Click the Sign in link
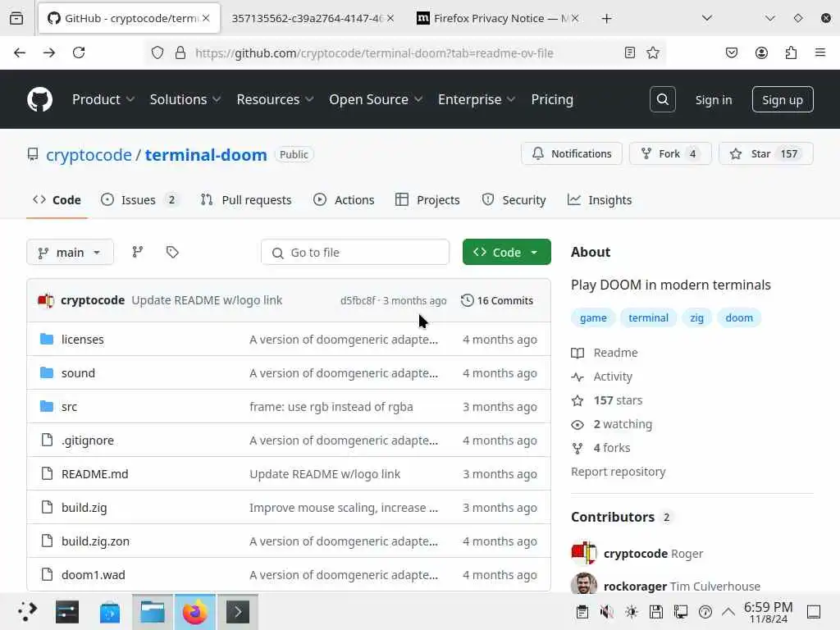Screen dimensions: 840x630 pyautogui.click(x=714, y=100)
